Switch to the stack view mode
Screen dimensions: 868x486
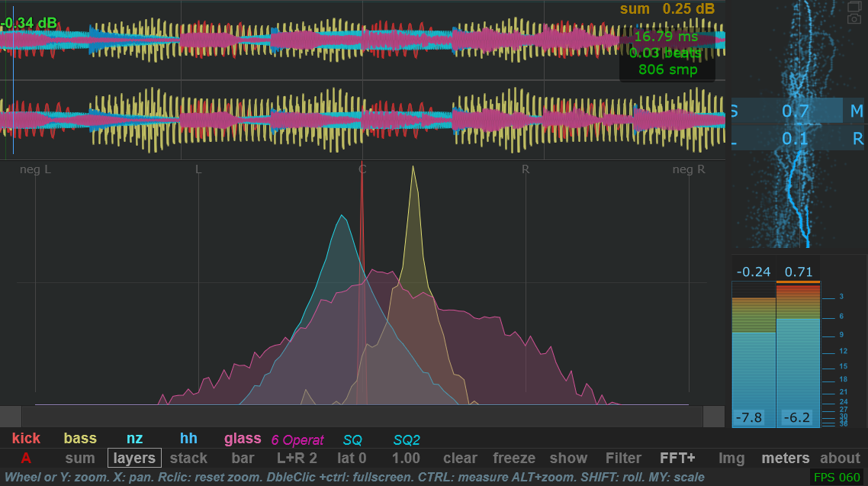(188, 459)
